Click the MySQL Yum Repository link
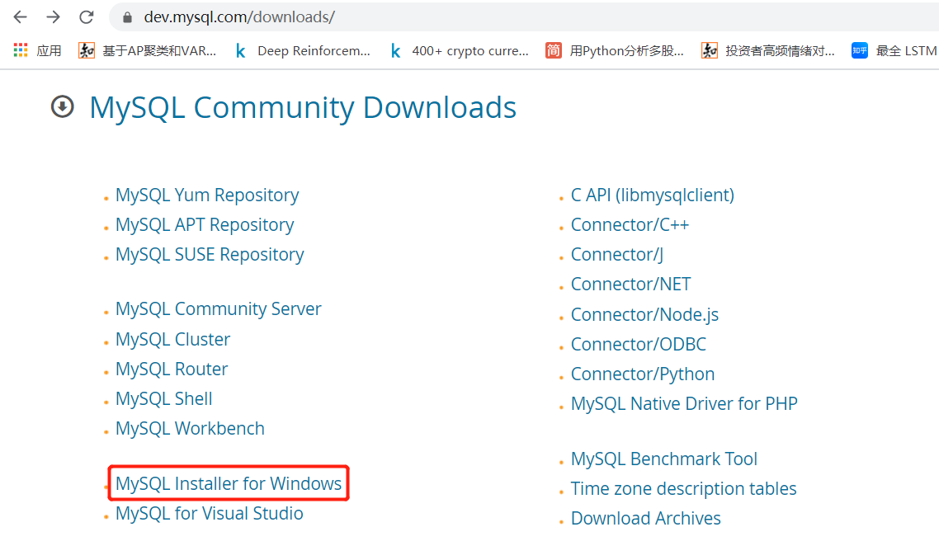939x560 pixels. coord(207,195)
